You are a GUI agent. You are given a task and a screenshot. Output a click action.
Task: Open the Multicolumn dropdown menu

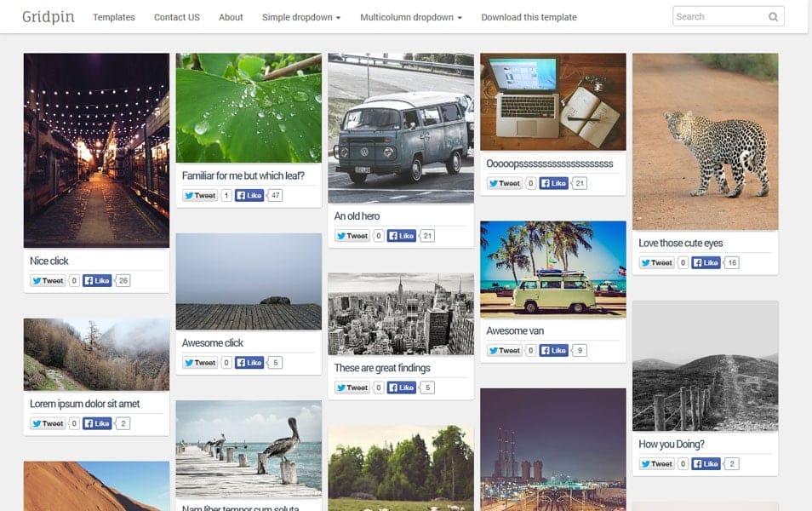(411, 16)
